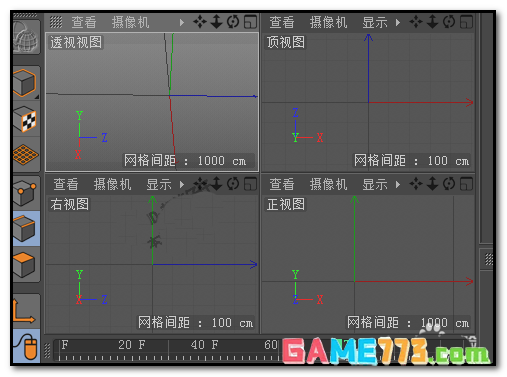Expand arrow after 摄像机 in perspective view header
Image resolution: width=507 pixels, height=377 pixels.
[x=182, y=22]
